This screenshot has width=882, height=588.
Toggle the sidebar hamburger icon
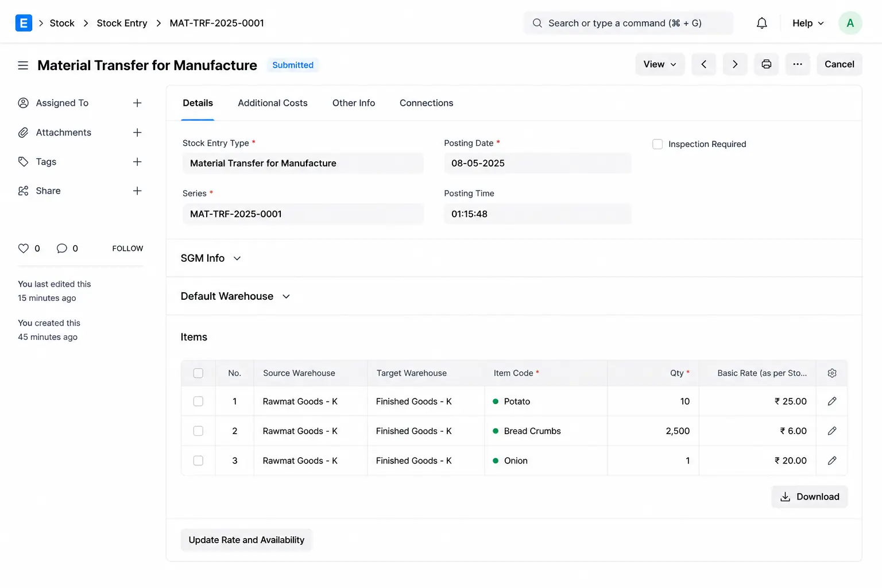(x=23, y=65)
